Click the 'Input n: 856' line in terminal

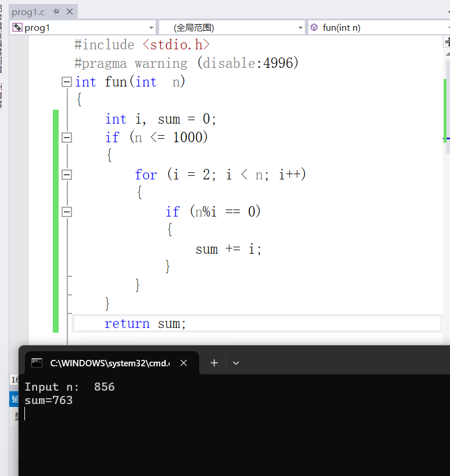click(70, 387)
